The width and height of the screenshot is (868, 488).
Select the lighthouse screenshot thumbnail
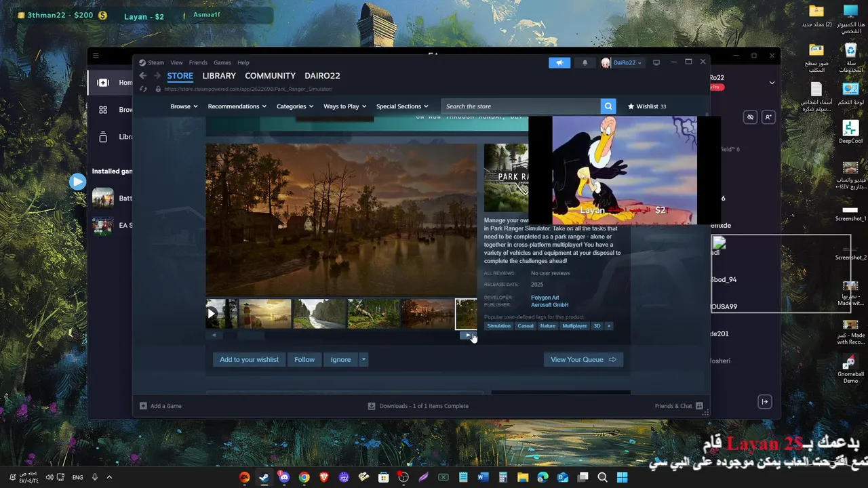265,314
